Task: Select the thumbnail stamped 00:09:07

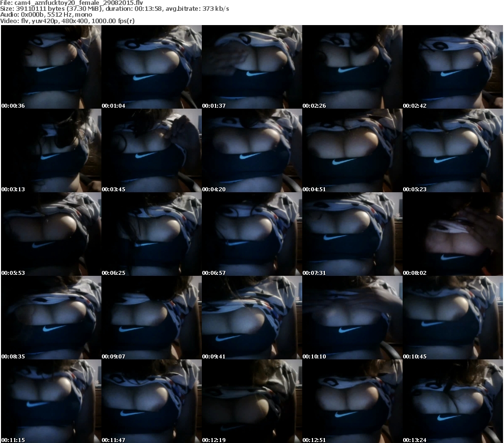Action: pyautogui.click(x=152, y=318)
